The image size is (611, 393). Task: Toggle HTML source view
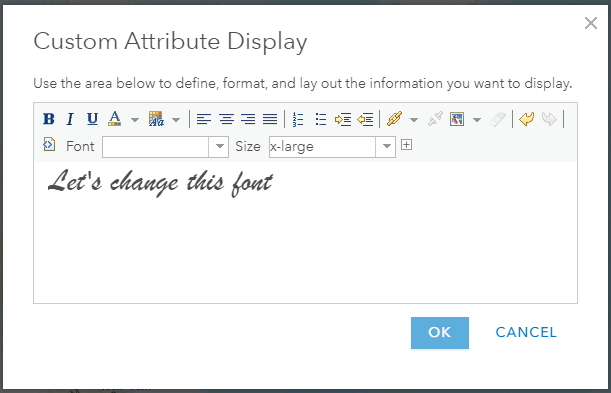(x=49, y=145)
